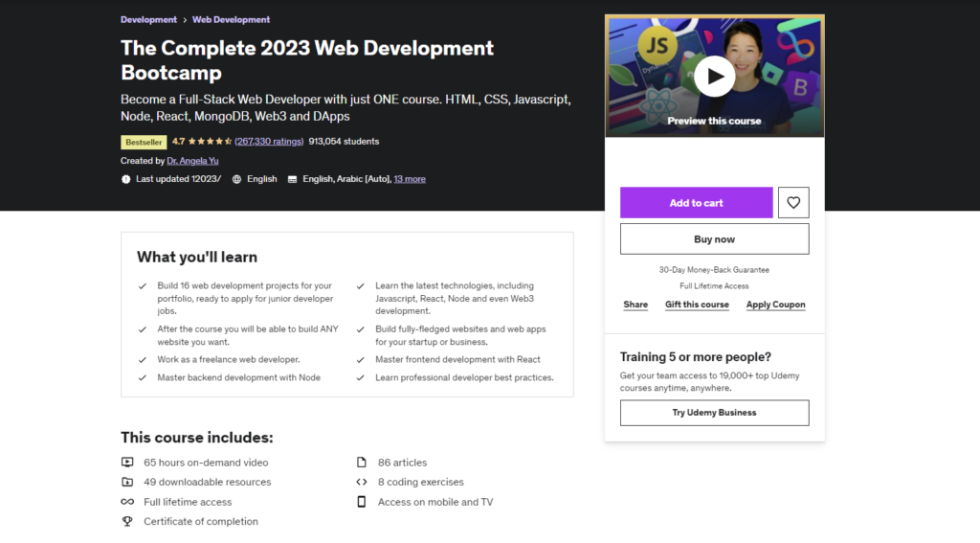Open the Apply Coupon option

(775, 305)
